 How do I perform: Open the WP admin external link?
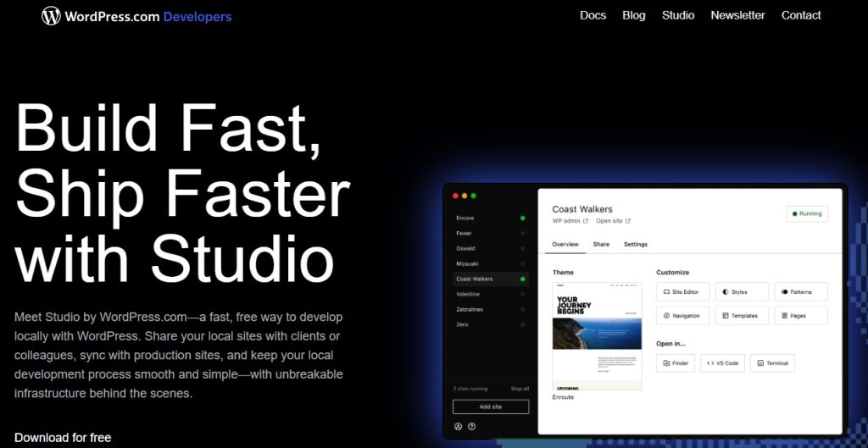tap(570, 221)
